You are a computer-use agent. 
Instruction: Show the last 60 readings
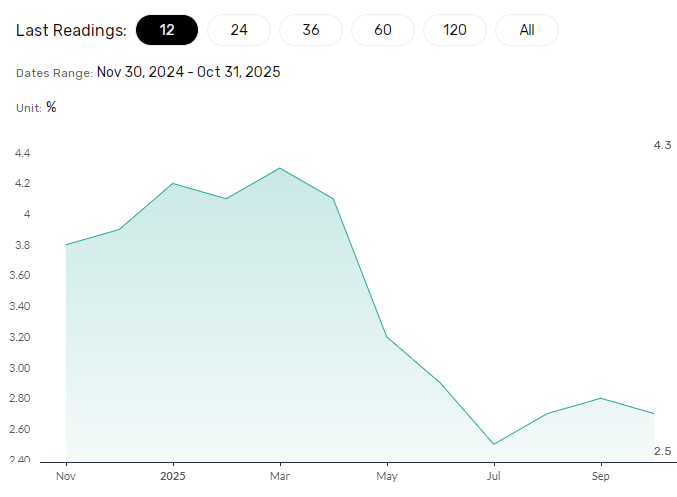[383, 30]
